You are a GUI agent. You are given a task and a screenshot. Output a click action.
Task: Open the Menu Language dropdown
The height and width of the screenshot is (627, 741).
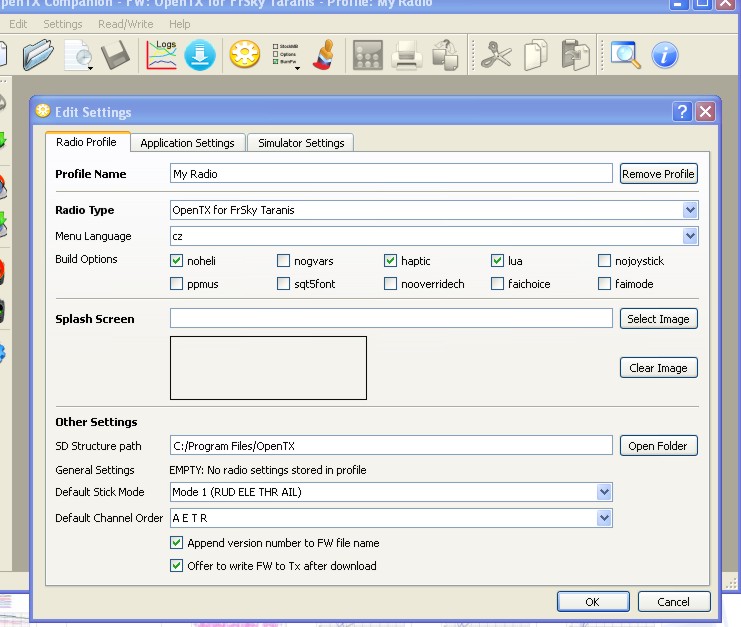pyautogui.click(x=690, y=236)
